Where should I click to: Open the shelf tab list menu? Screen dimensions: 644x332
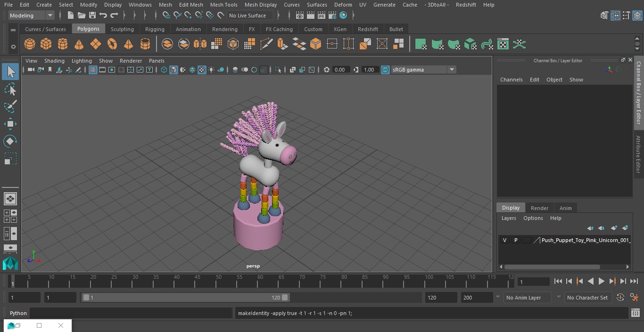pyautogui.click(x=13, y=30)
